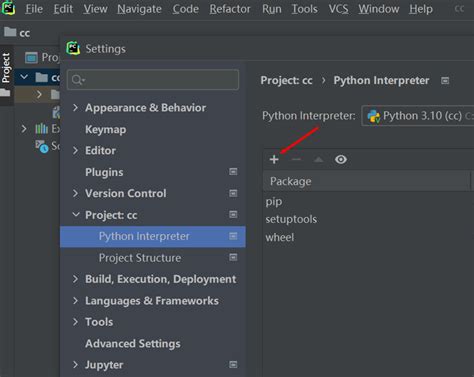Click the badge icon beside Jupyter
474x377 pixels.
[233, 364]
